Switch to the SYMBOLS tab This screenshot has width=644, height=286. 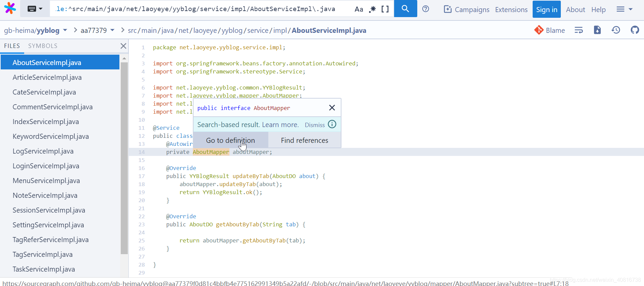(43, 46)
